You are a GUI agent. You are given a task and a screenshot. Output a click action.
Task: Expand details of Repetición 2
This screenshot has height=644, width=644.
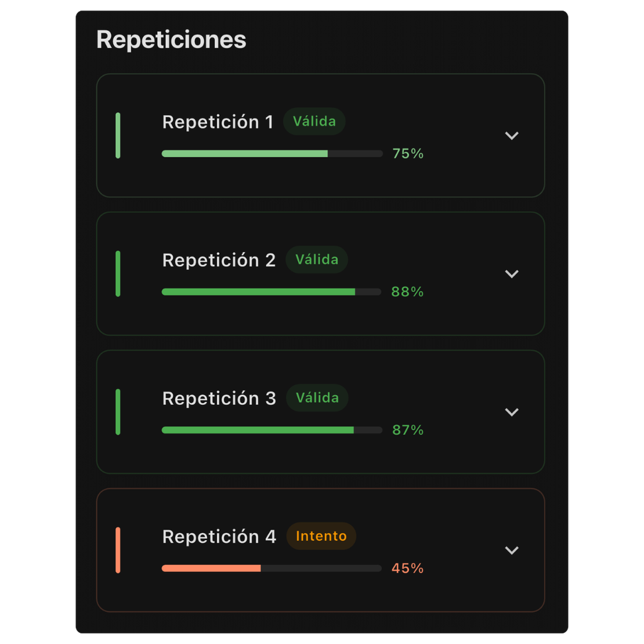(512, 273)
